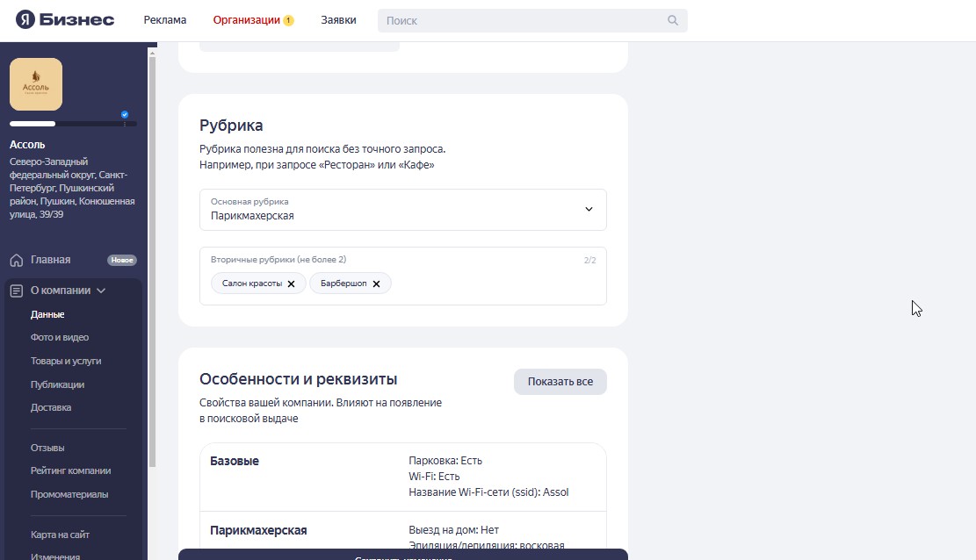Open the Отзывы page

[x=47, y=448]
